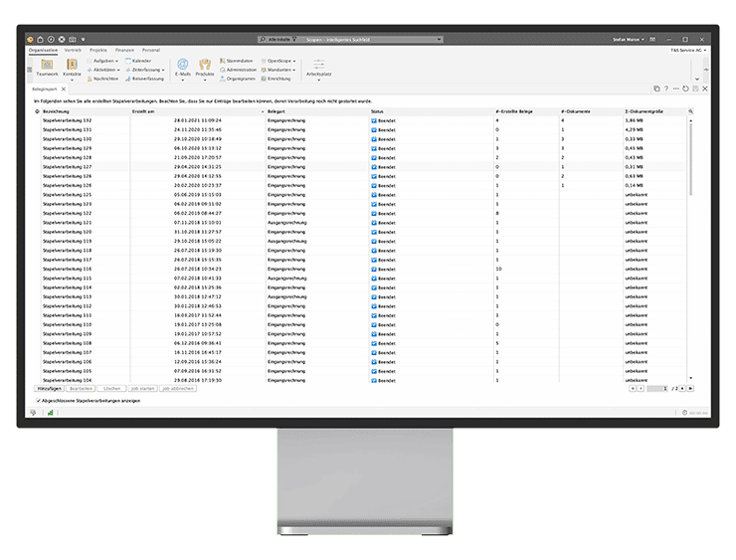Viewport: 736px width, 560px height.
Task: Click the save disk icon in tab toolbar
Action: coord(695,89)
